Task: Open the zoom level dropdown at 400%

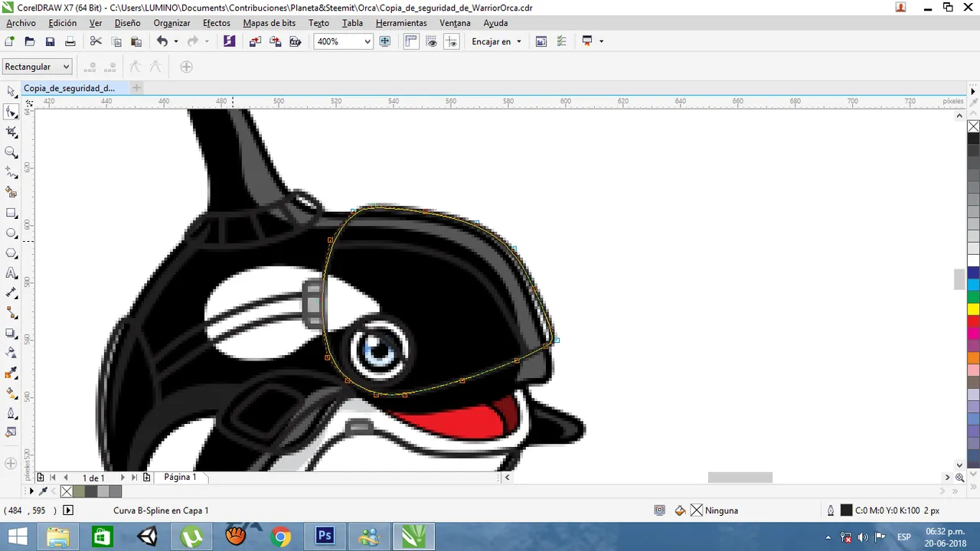Action: (x=367, y=41)
